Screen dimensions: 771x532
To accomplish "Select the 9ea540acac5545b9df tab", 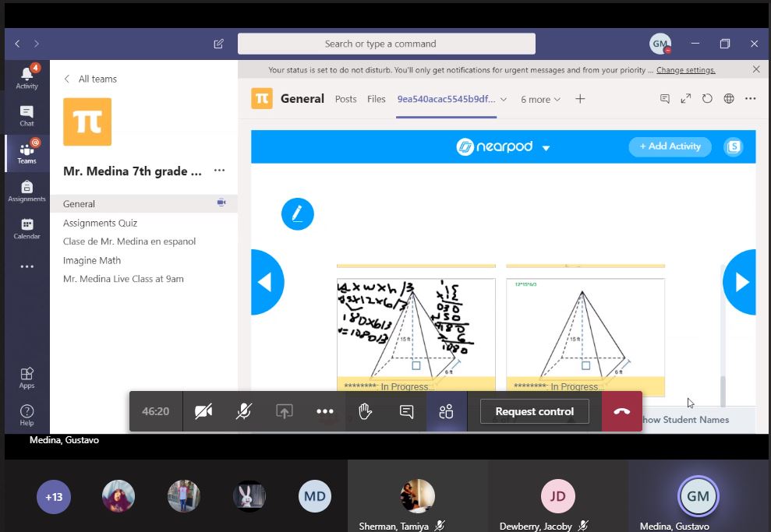I will tap(446, 99).
